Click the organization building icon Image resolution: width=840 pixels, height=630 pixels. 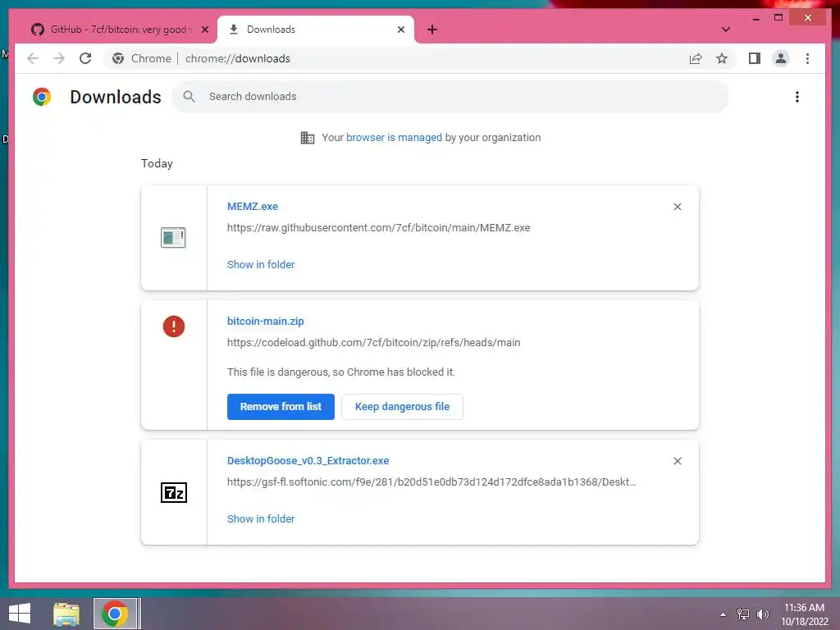(308, 138)
